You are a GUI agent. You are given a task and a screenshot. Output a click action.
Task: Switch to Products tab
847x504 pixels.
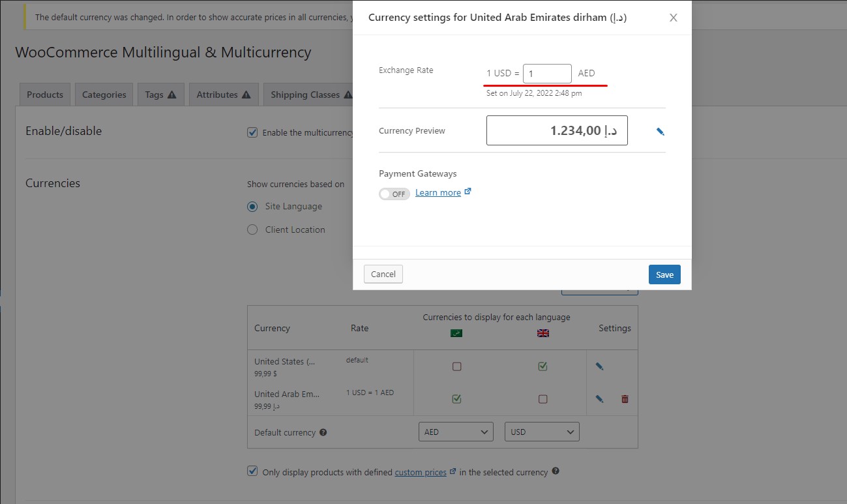click(45, 95)
